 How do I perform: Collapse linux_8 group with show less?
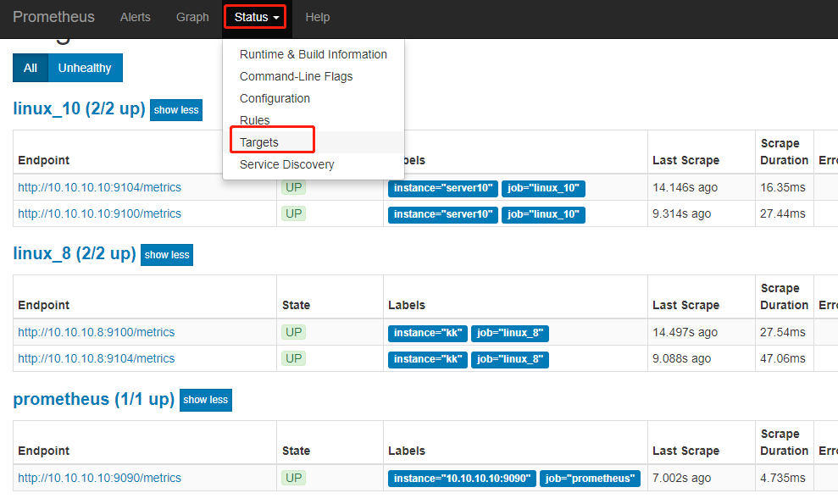[x=167, y=255]
